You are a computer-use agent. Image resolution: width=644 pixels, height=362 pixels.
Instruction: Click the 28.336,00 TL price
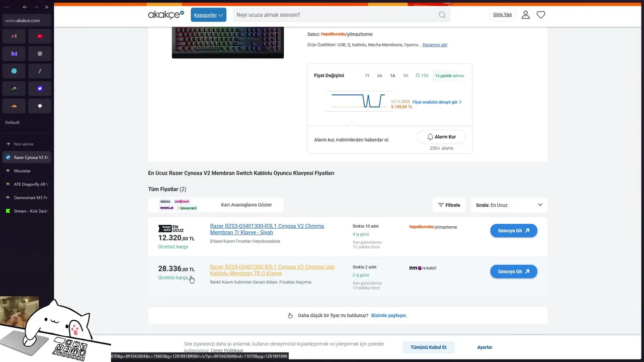click(x=176, y=269)
